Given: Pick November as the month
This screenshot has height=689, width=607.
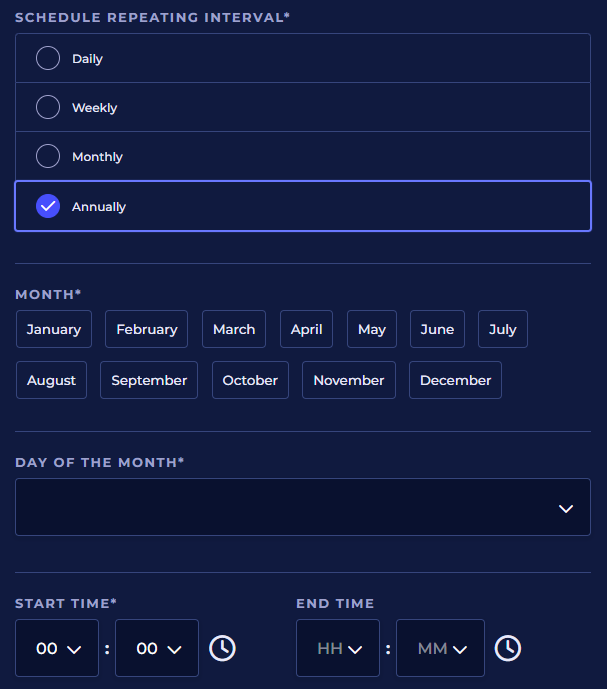Looking at the screenshot, I should 349,380.
